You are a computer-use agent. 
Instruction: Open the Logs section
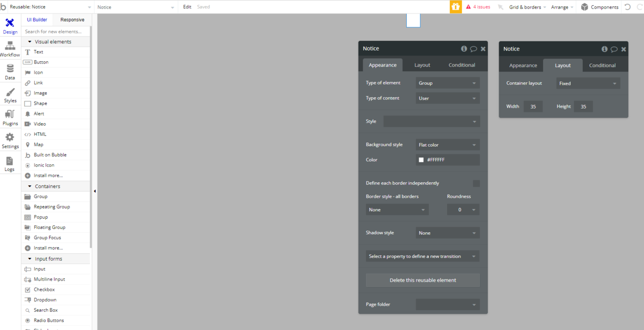tap(10, 164)
